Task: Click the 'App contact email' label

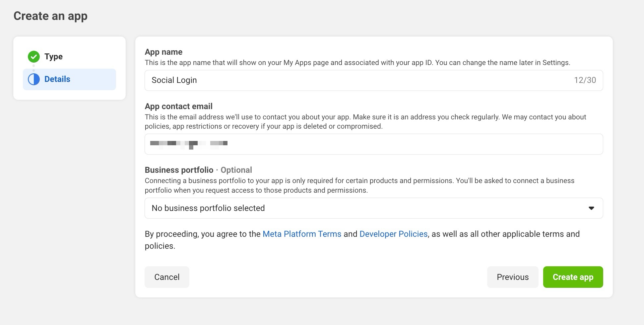Action: (x=178, y=106)
